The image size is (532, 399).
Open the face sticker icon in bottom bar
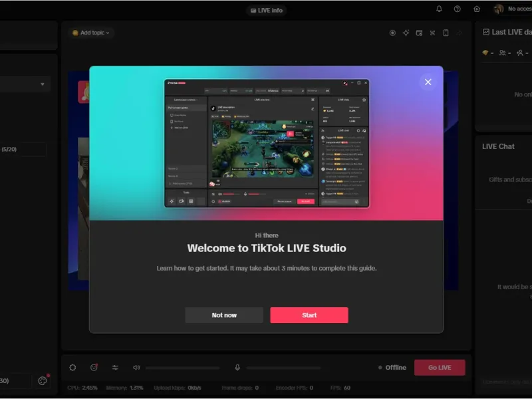(94, 368)
